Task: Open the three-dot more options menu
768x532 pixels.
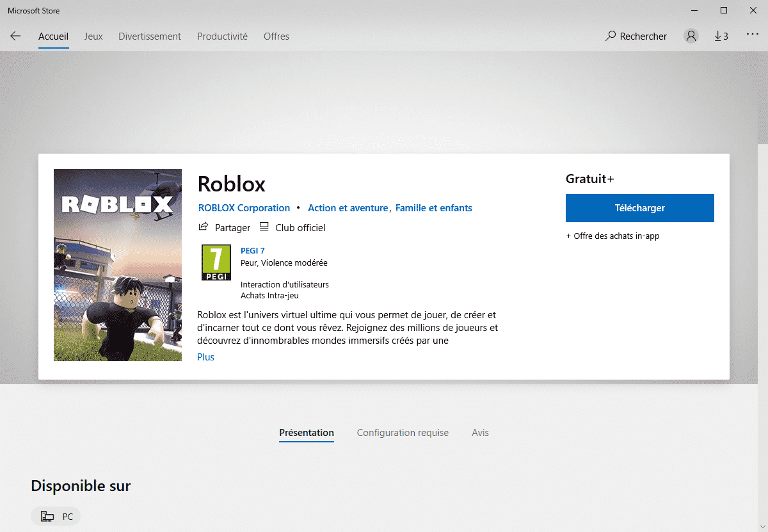Action: (753, 35)
